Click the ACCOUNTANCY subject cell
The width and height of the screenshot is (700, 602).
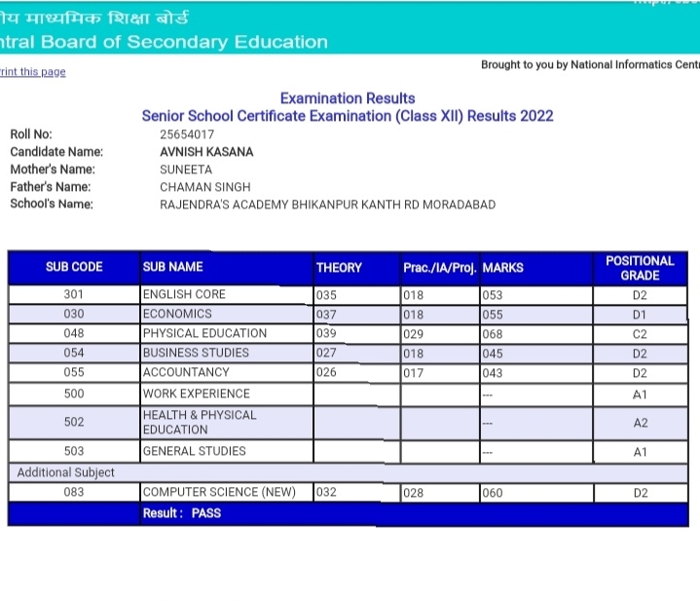click(227, 372)
